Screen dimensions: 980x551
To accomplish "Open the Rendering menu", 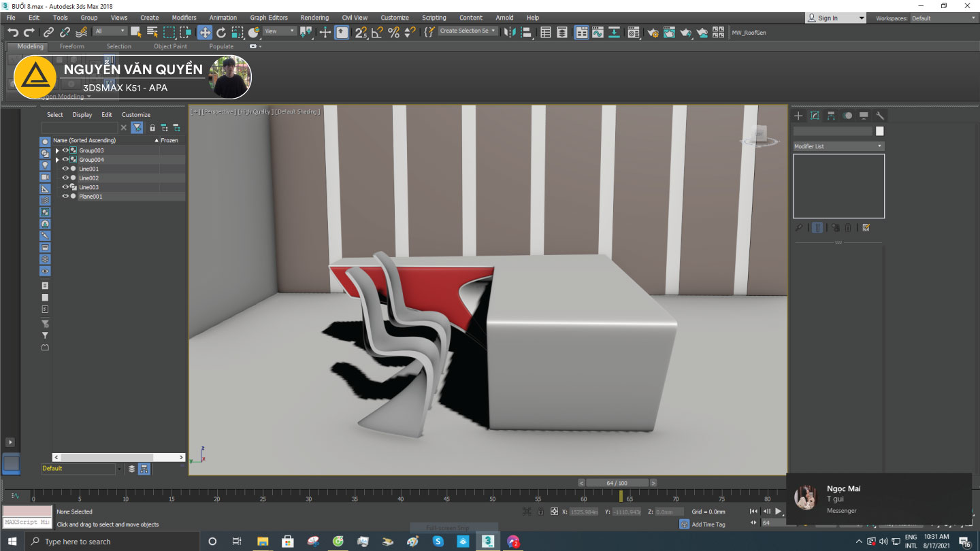I will pos(314,18).
